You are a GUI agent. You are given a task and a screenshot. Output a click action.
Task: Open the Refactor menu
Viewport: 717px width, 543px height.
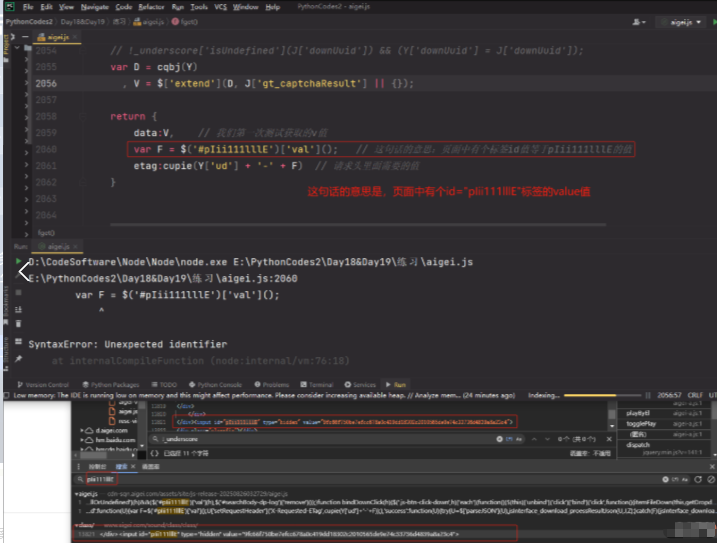[151, 7]
